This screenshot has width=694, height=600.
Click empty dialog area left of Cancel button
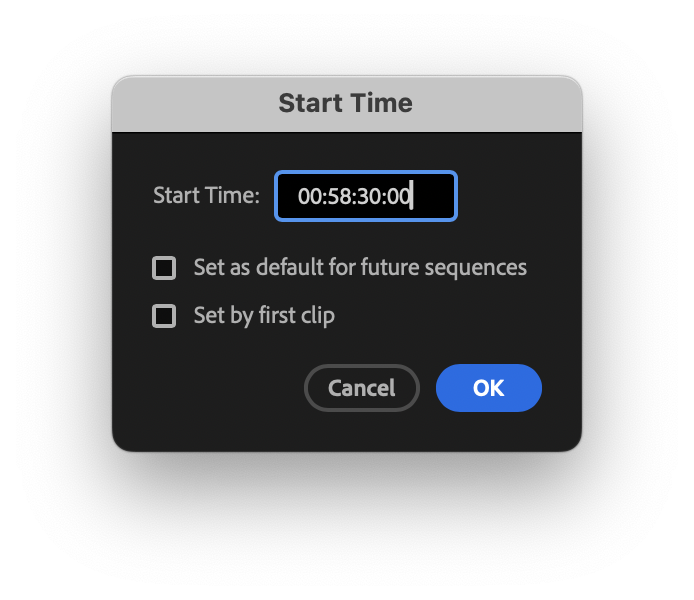coord(210,388)
